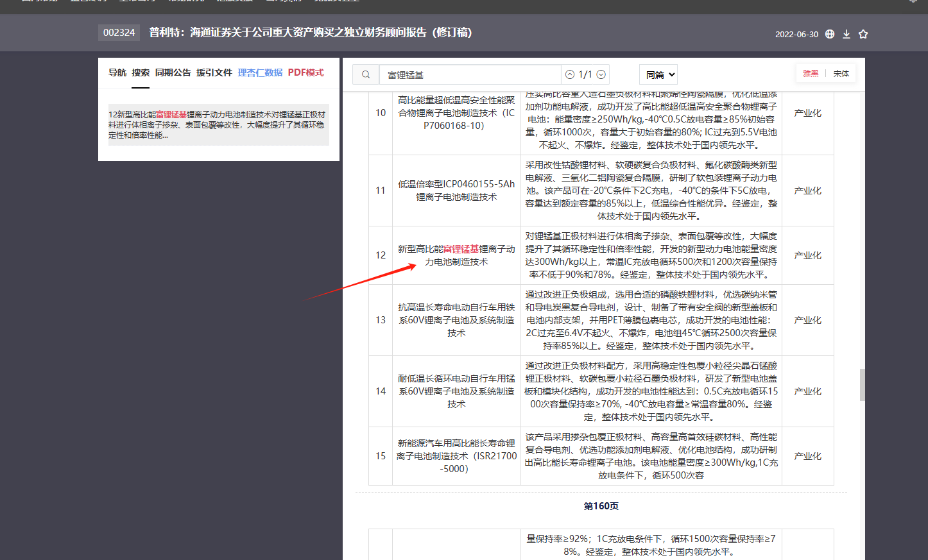Image resolution: width=928 pixels, height=560 pixels.
Task: Open the 援引文件 tab
Action: point(214,72)
